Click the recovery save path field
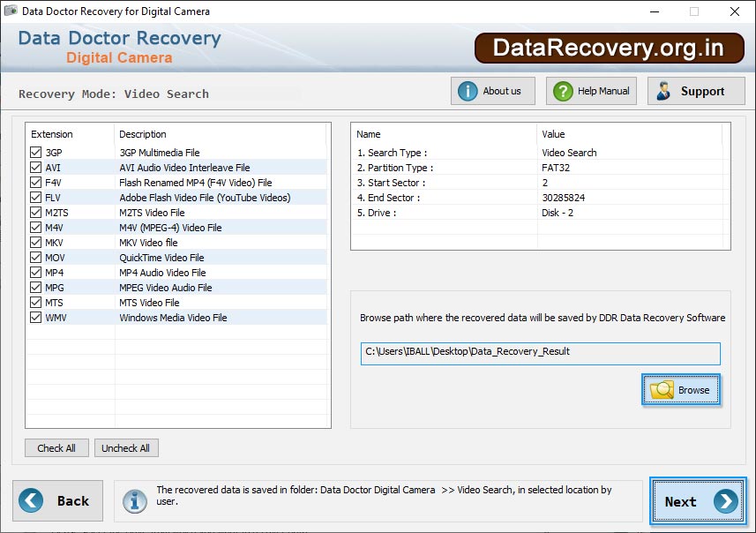 click(541, 354)
